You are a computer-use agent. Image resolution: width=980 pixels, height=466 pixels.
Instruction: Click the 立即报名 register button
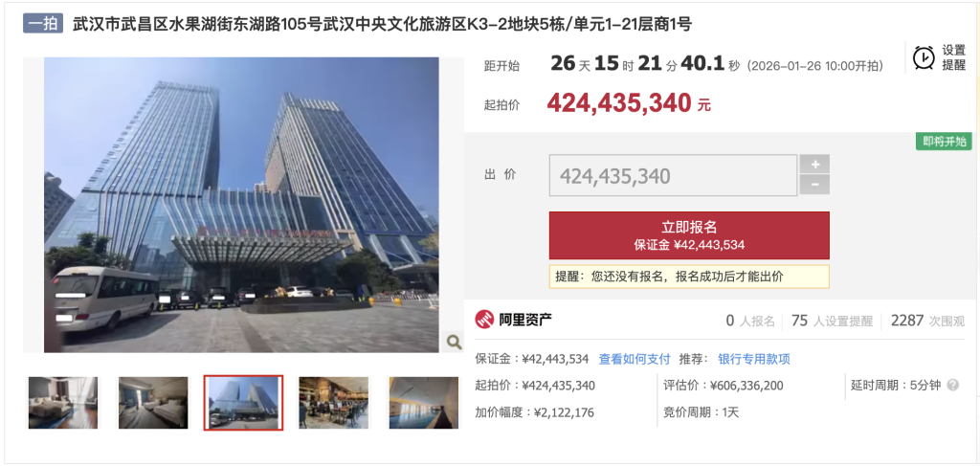(689, 235)
